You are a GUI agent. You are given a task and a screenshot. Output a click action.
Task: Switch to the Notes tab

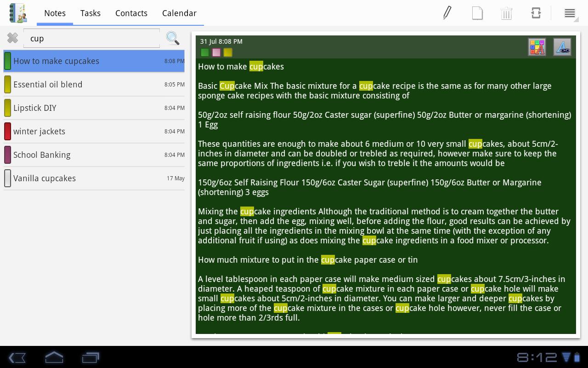click(x=55, y=13)
